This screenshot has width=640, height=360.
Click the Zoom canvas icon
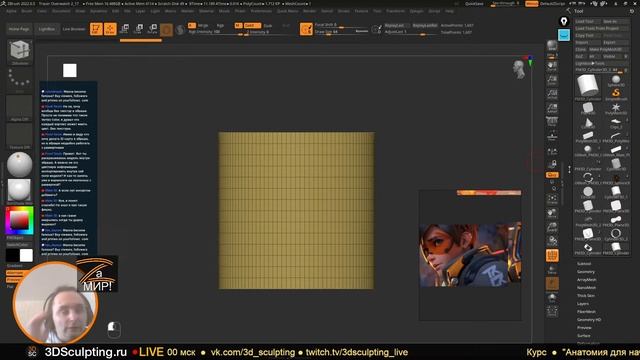[552, 80]
